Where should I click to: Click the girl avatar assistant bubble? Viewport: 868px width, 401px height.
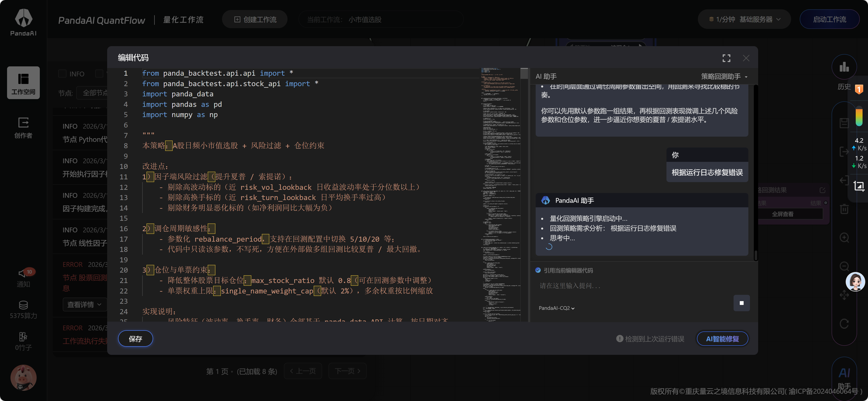coord(855,281)
